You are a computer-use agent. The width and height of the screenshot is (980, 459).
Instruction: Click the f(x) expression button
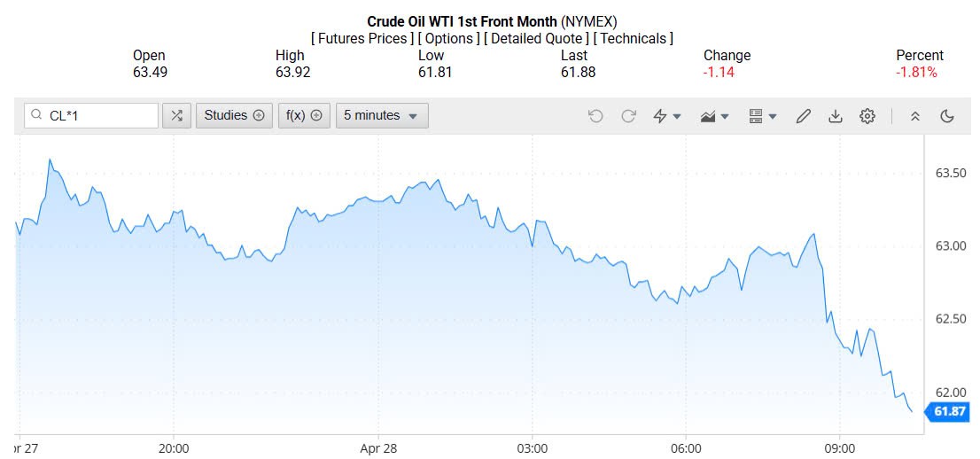pyautogui.click(x=304, y=115)
